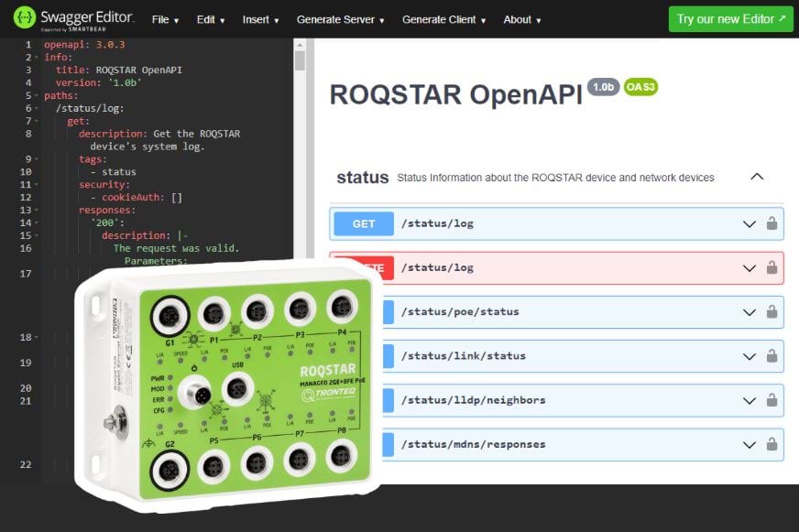Viewport: 799px width, 532px height.
Task: Click the lock icon on /status/lldp/neighbors
Action: click(772, 400)
